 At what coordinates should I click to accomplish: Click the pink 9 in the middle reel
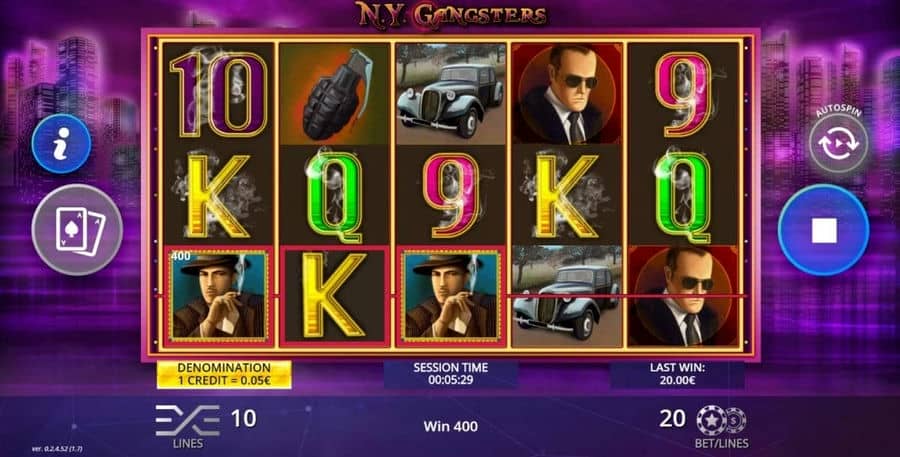(x=451, y=195)
